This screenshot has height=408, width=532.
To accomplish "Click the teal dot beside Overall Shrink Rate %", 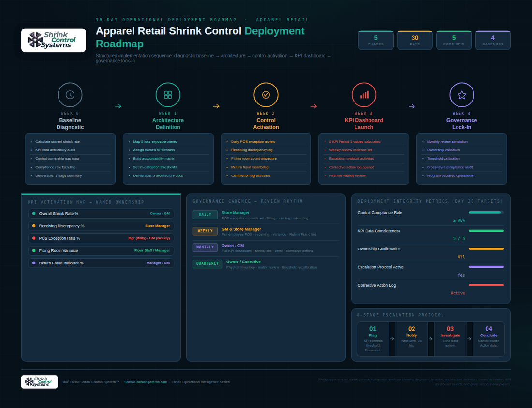I will pos(34,213).
